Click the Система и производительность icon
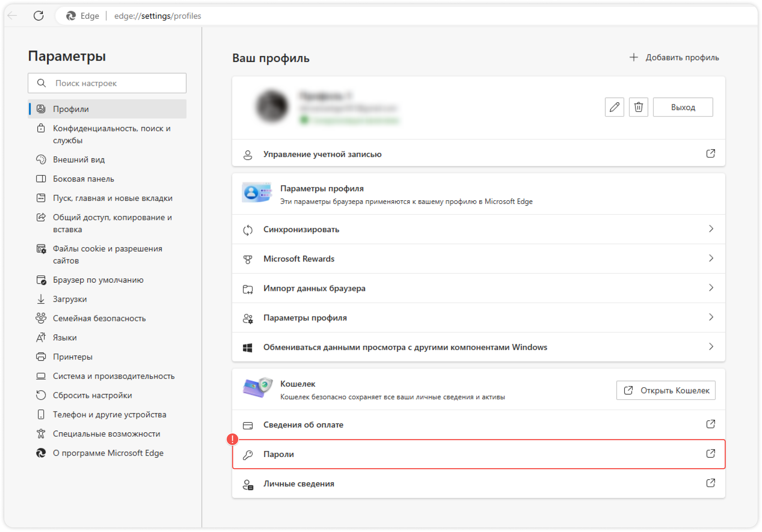The height and width of the screenshot is (532, 762). [41, 376]
